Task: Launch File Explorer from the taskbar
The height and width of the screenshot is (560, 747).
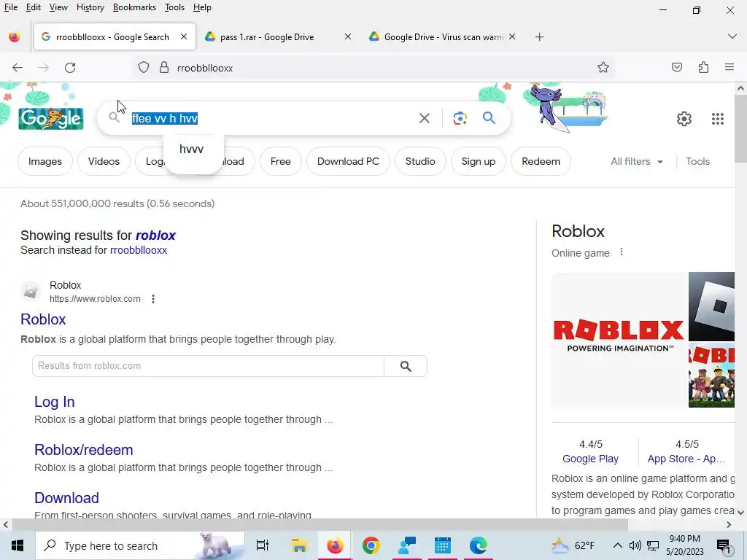Action: (x=299, y=545)
